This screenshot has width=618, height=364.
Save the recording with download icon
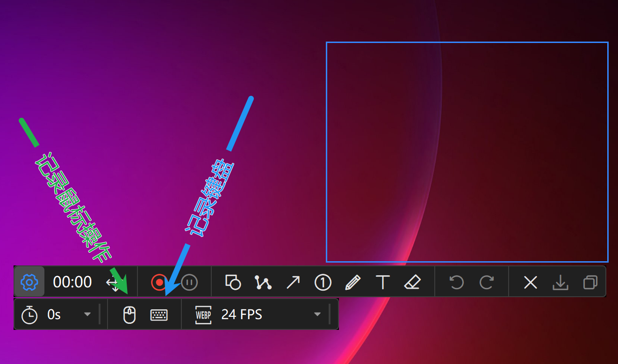pos(560,282)
